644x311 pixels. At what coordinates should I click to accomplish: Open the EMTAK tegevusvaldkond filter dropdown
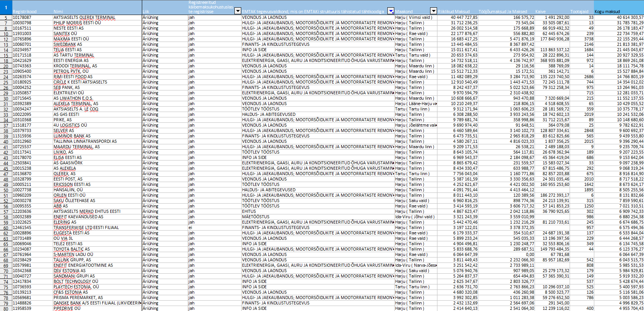[391, 11]
